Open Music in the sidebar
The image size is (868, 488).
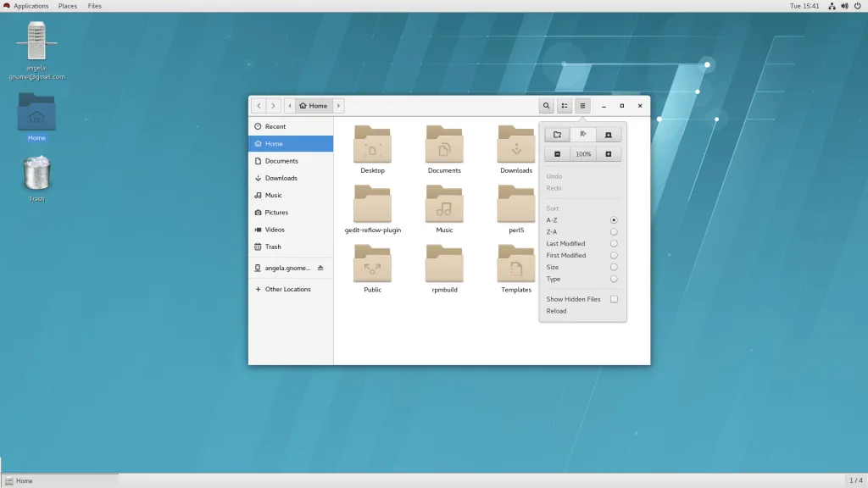[x=291, y=196]
